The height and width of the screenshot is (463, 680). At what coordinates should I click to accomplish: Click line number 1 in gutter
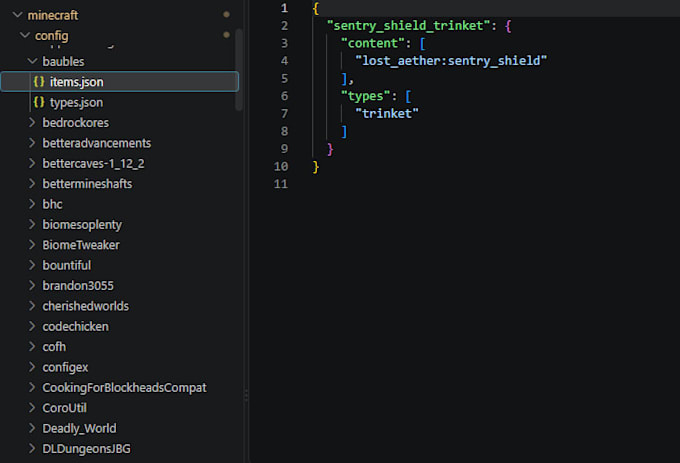pyautogui.click(x=284, y=8)
